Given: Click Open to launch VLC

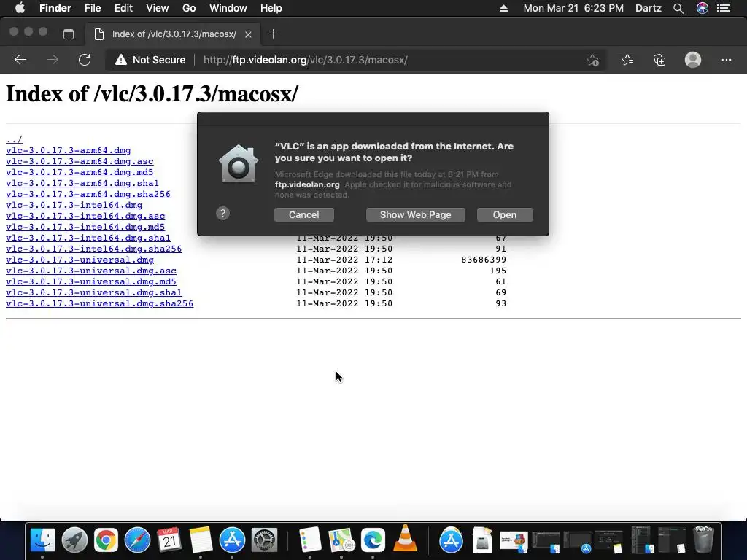Looking at the screenshot, I should [x=505, y=215].
